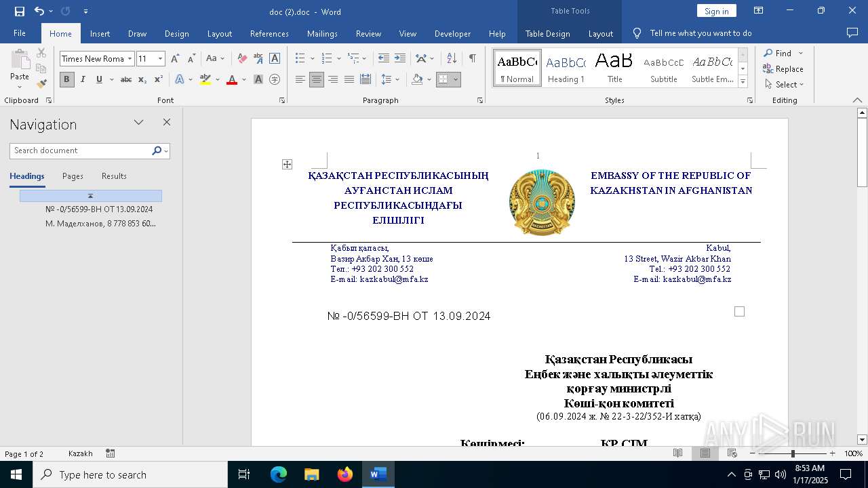Open the Table Design tab
Viewport: 868px width, 488px height.
click(548, 33)
